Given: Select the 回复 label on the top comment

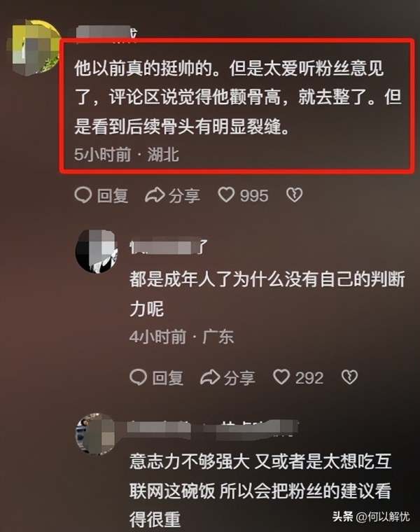Looking at the screenshot, I should tap(113, 196).
